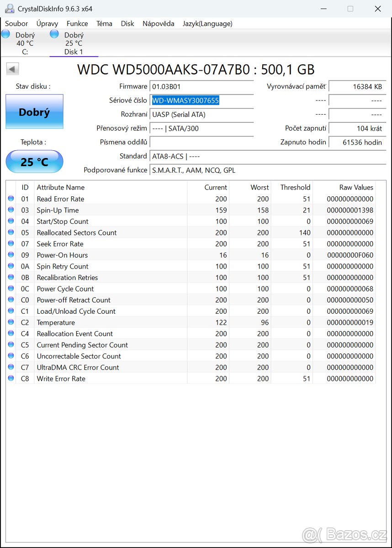Image resolution: width=392 pixels, height=548 pixels.
Task: Open the Jazyk(Language) menu
Action: coord(207,23)
